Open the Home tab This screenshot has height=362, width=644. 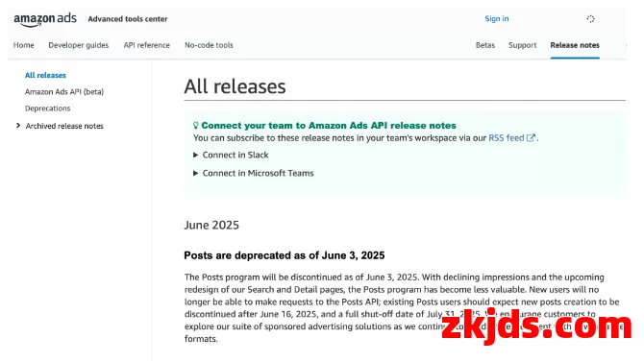[23, 45]
